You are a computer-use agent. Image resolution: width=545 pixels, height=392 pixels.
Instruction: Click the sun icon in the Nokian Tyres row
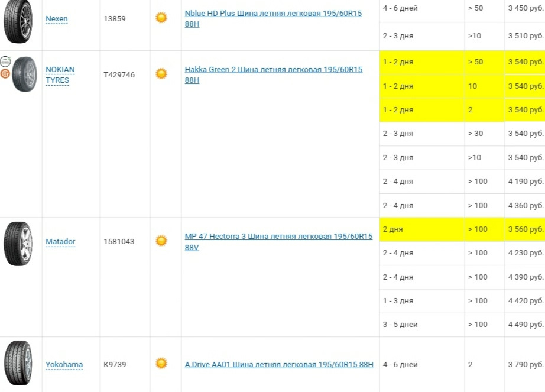pos(161,74)
